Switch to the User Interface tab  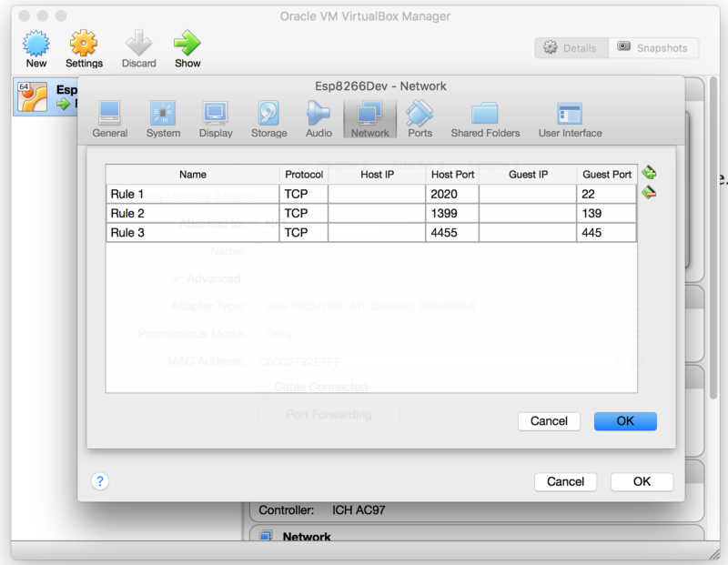pyautogui.click(x=570, y=119)
